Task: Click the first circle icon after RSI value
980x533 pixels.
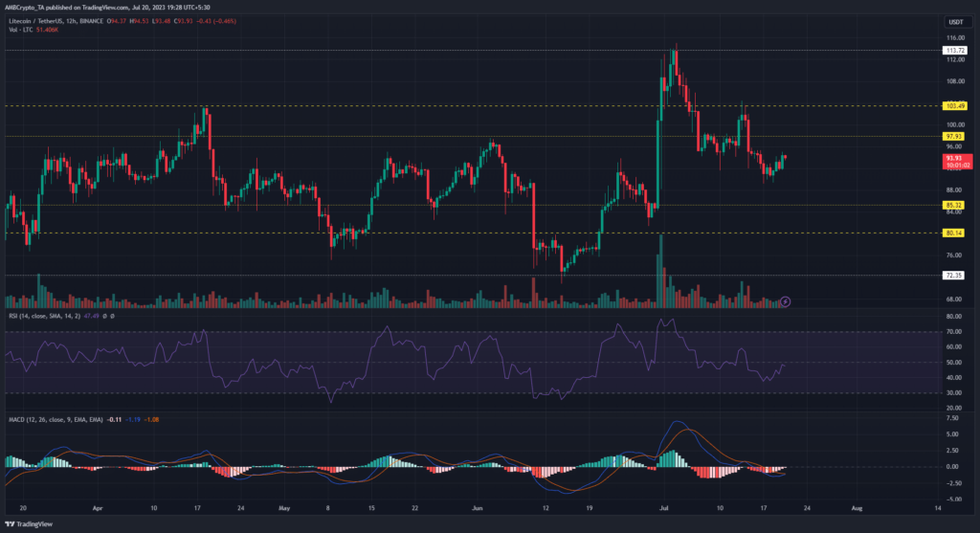Action: click(104, 316)
